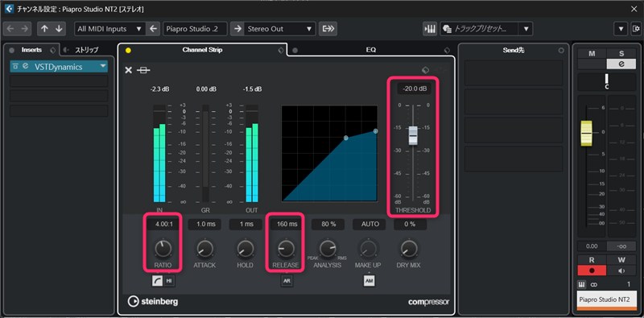
Task: Toggle the HI ratio button
Action: pos(169,281)
